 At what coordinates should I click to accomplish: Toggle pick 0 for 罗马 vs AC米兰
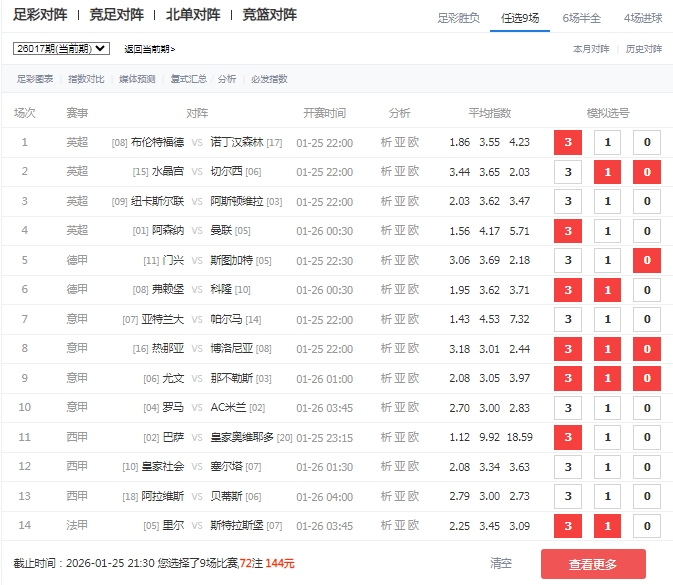(x=646, y=408)
